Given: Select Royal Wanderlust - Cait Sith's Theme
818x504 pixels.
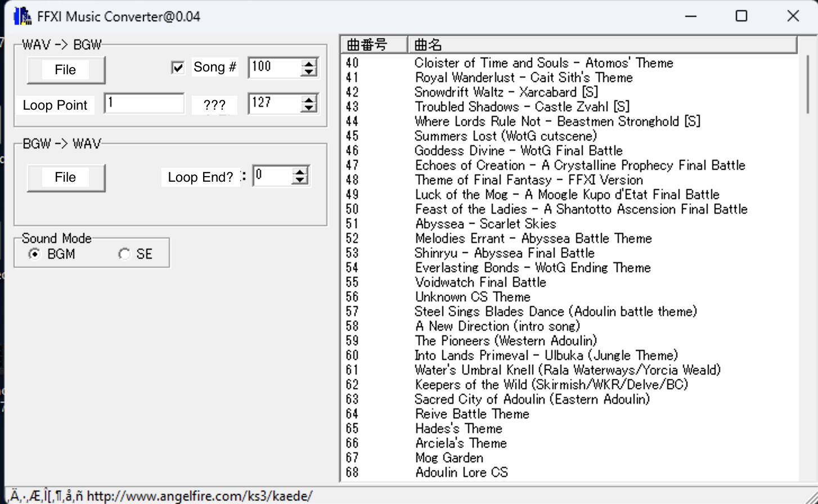Looking at the screenshot, I should tap(570, 78).
